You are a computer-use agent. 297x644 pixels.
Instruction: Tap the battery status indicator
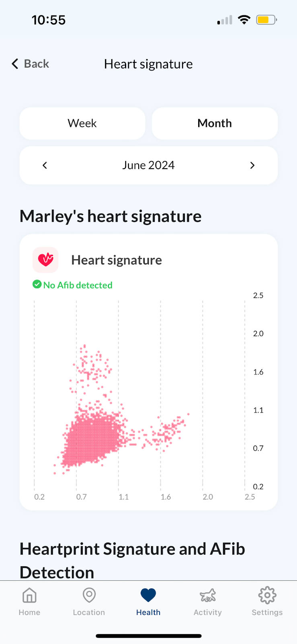click(x=266, y=20)
